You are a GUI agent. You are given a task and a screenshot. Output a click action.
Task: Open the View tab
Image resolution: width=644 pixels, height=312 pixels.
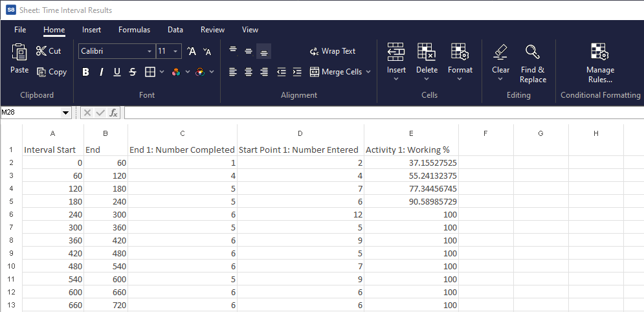(250, 30)
